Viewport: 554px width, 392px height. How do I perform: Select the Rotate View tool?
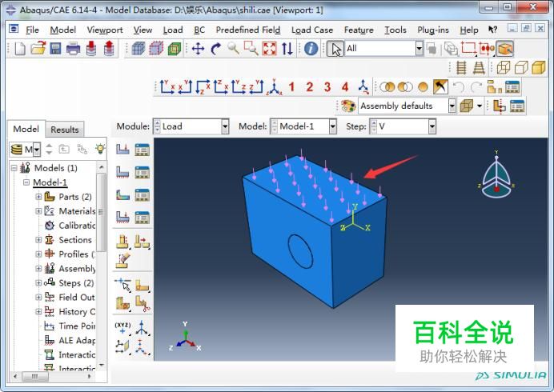click(216, 49)
